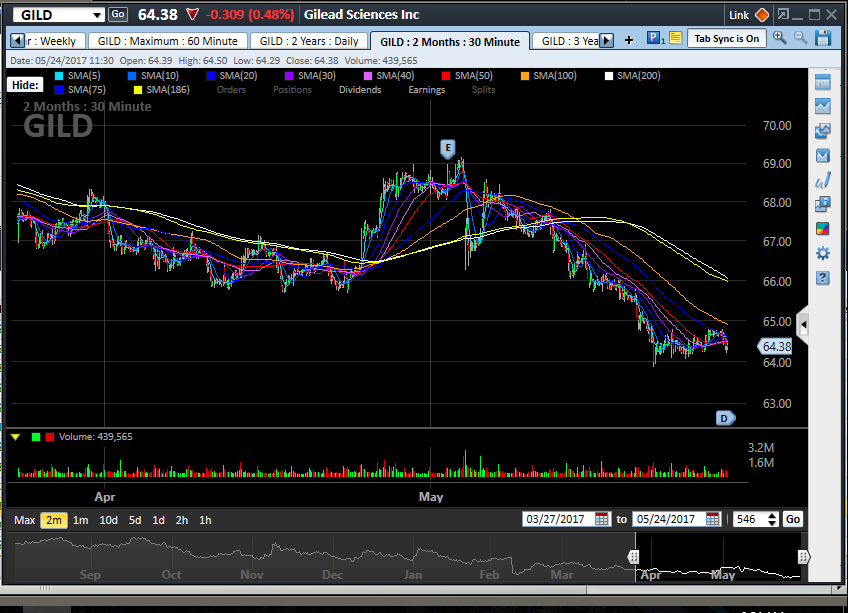Open the GILD symbol dropdown arrow
The image size is (848, 613).
pos(97,15)
